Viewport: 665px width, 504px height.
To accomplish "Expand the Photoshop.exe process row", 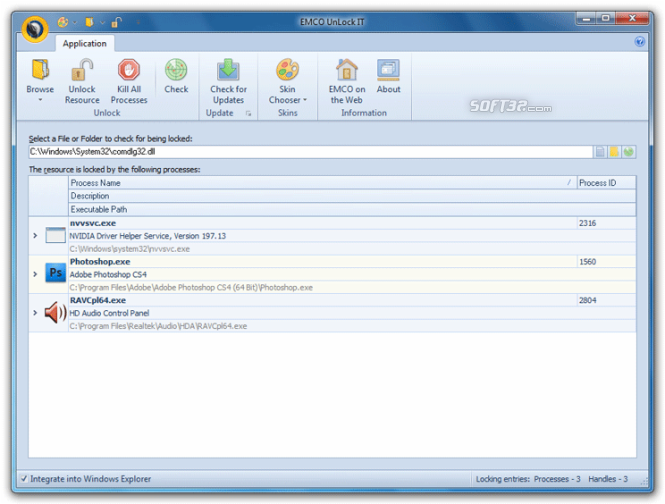I will pyautogui.click(x=35, y=273).
